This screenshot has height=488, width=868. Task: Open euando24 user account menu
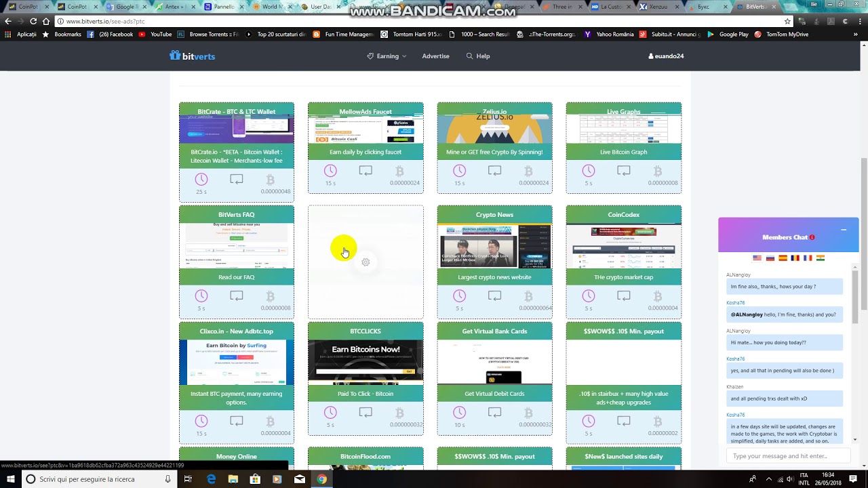click(666, 56)
